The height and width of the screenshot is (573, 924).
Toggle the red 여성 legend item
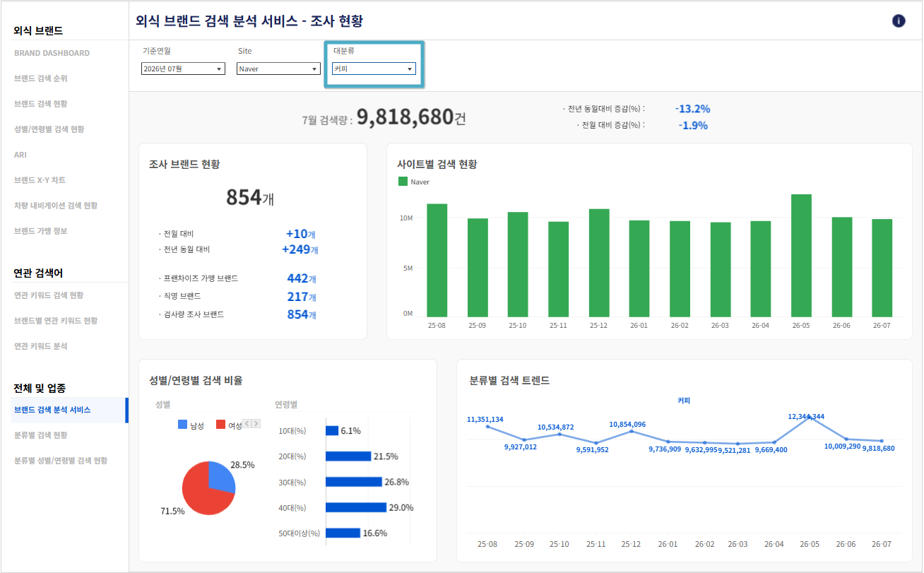click(229, 425)
